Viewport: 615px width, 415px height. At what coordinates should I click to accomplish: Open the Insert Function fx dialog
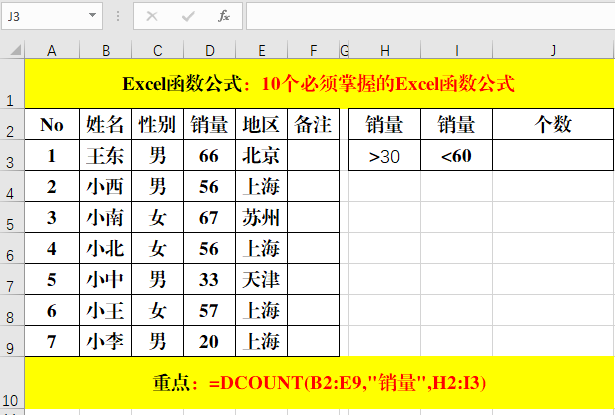click(224, 16)
